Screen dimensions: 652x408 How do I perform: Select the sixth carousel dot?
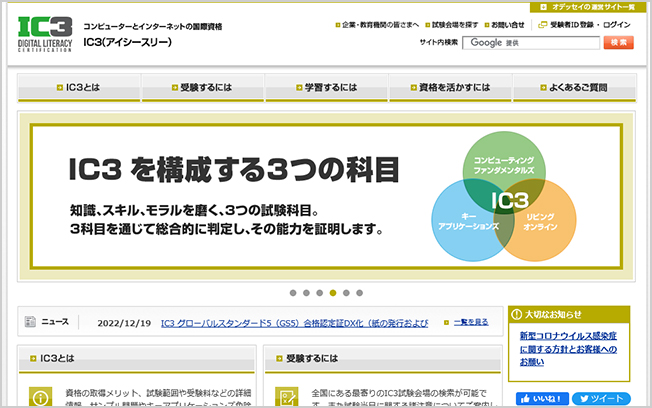point(359,293)
